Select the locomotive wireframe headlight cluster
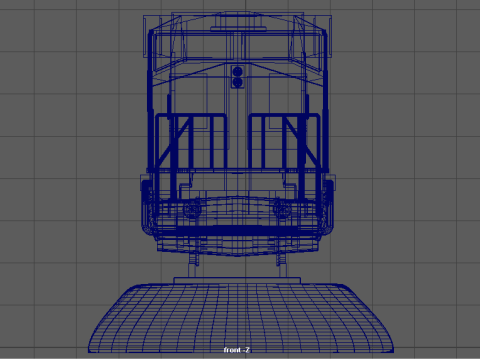The image size is (480, 360). coord(237,77)
